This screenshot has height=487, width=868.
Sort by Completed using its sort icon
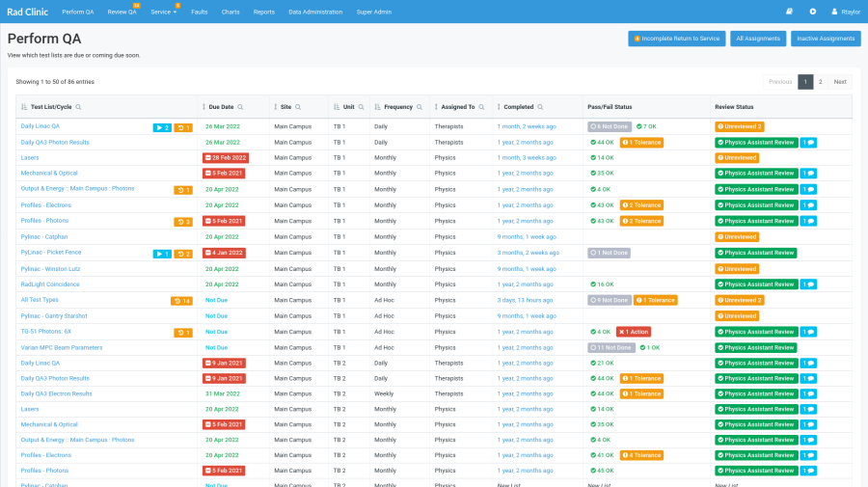tap(499, 107)
